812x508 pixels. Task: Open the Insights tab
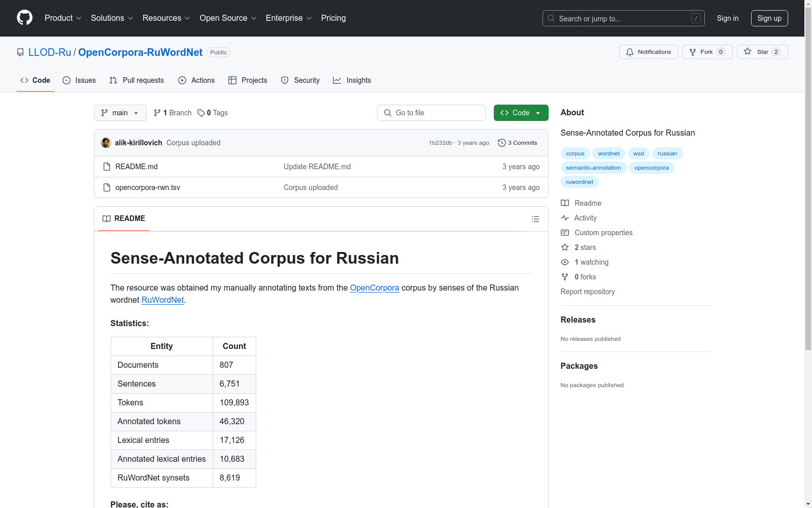point(352,80)
